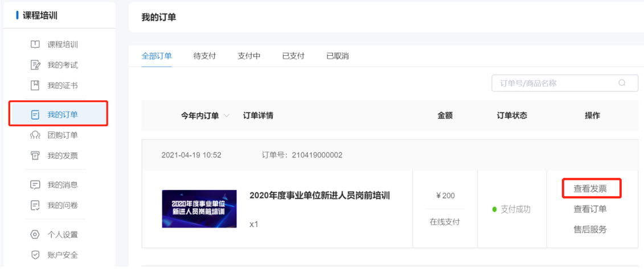Switch to the 待支付 tab

[x=204, y=56]
